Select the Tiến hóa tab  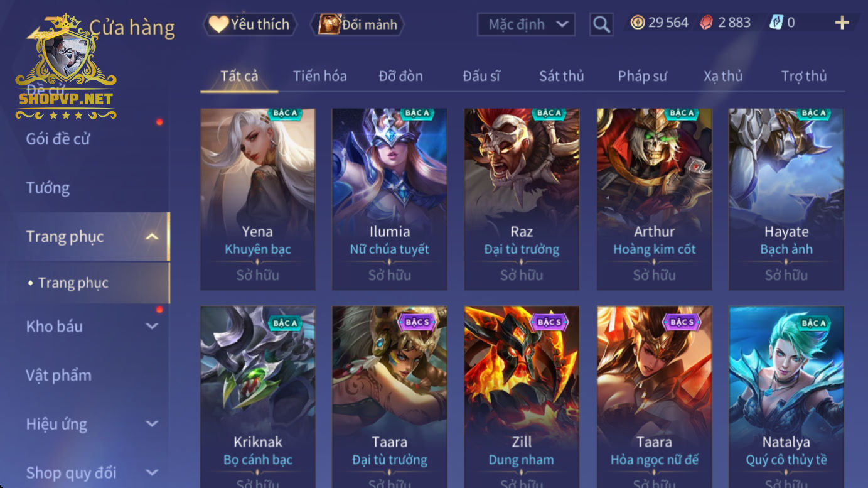pyautogui.click(x=319, y=76)
